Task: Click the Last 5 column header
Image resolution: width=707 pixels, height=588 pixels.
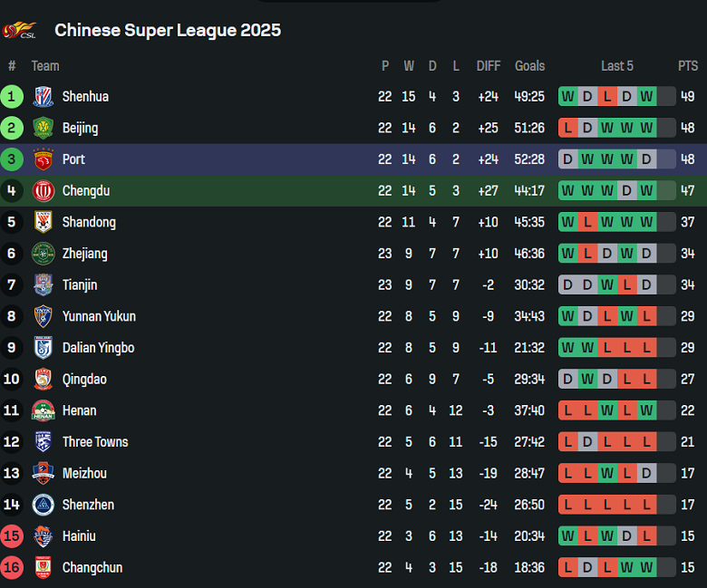Action: (617, 66)
